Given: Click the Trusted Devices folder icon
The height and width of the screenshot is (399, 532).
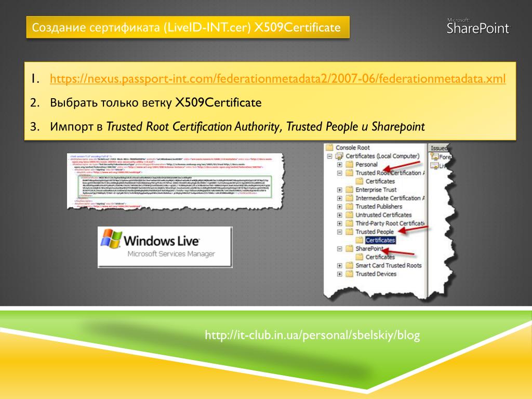Looking at the screenshot, I should point(349,274).
